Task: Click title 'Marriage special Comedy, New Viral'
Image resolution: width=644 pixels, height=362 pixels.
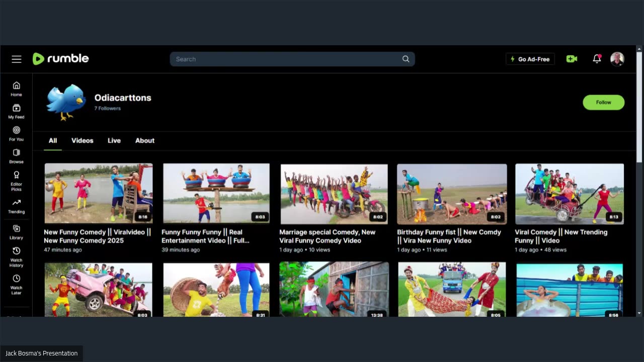Action: click(x=328, y=236)
